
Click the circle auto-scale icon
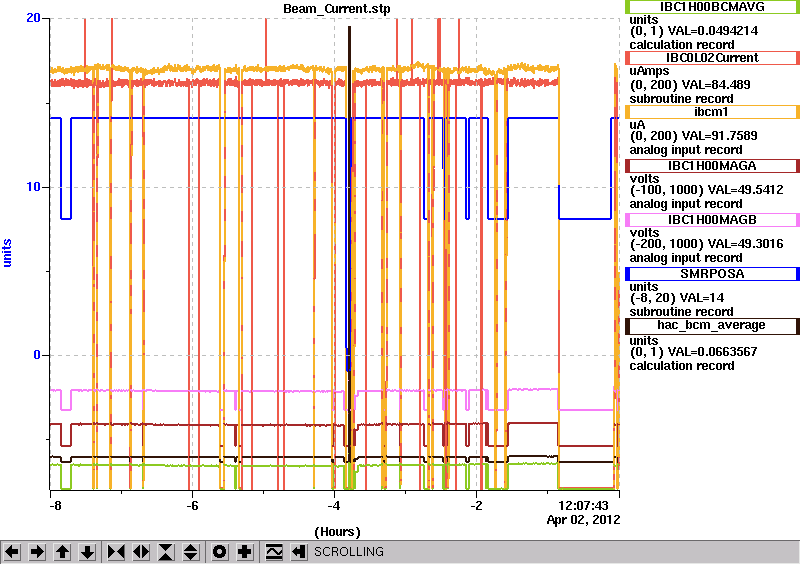(x=220, y=552)
